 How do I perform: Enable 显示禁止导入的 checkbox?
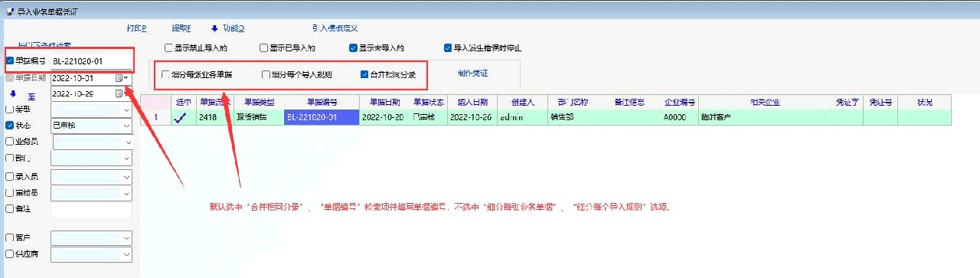tap(168, 47)
